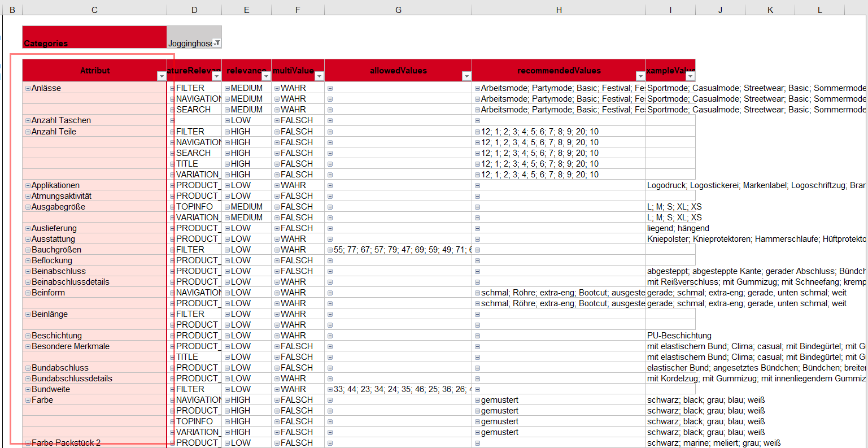Select the Logodruck example values cell
Image resolution: width=868 pixels, height=448 pixels.
click(x=756, y=185)
